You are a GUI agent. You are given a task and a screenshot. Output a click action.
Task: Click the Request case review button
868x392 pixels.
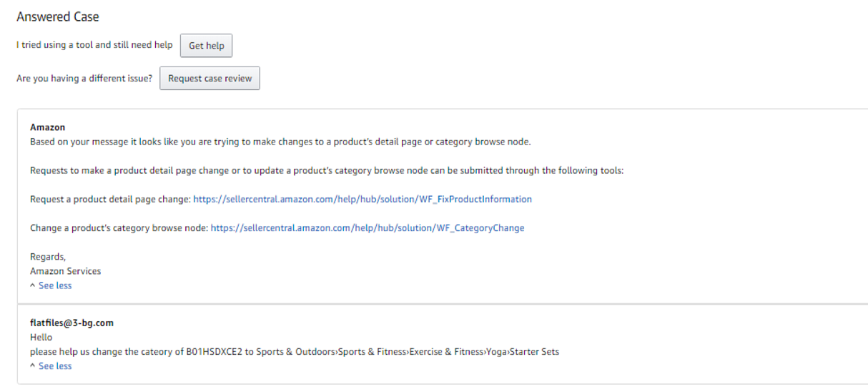(x=209, y=79)
